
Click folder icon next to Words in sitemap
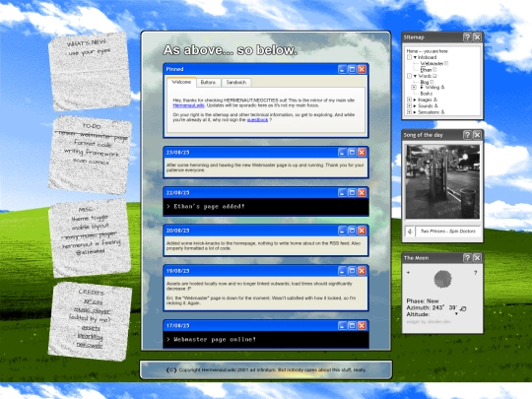pyautogui.click(x=434, y=76)
